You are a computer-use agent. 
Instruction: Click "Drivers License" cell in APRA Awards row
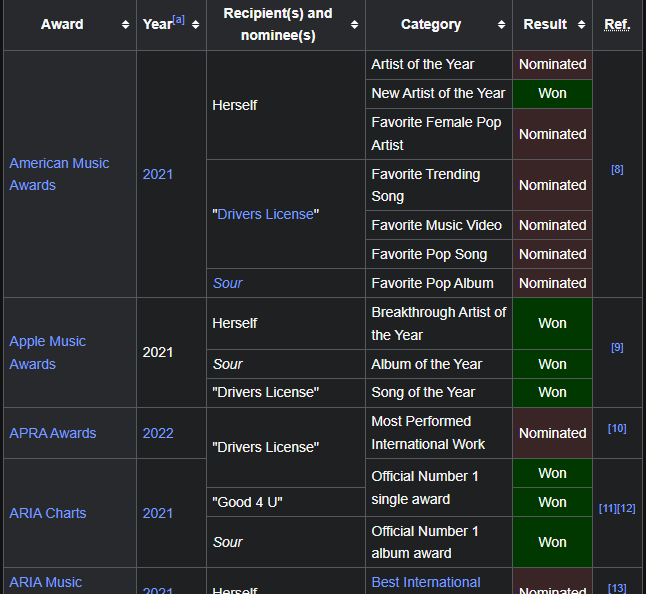click(x=286, y=447)
